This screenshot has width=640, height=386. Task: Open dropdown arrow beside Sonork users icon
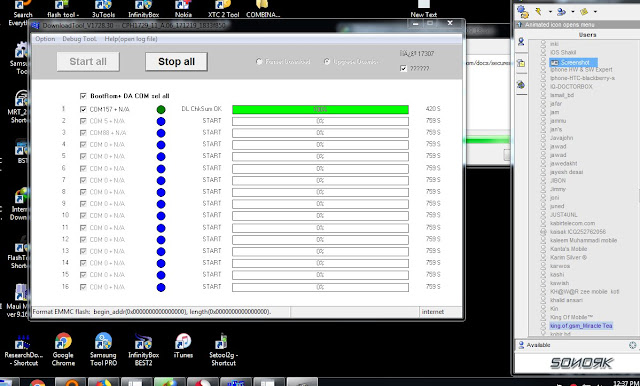coord(573,12)
